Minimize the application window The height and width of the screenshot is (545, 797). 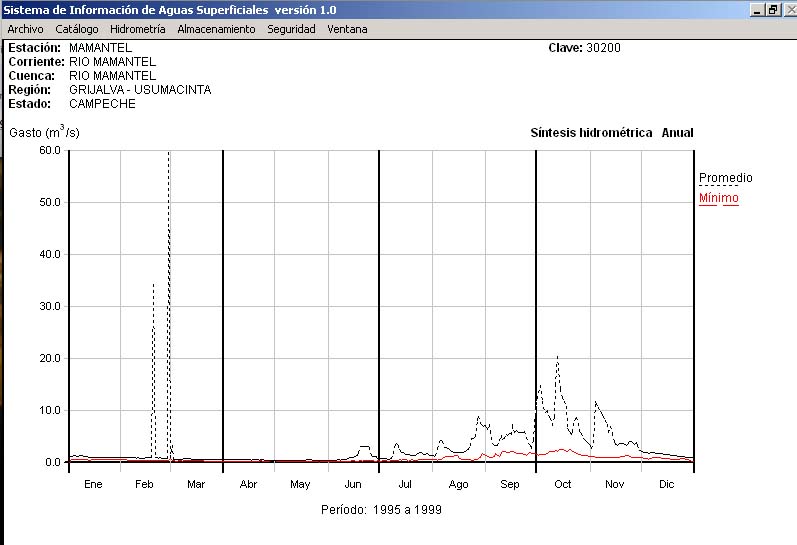pyautogui.click(x=757, y=10)
